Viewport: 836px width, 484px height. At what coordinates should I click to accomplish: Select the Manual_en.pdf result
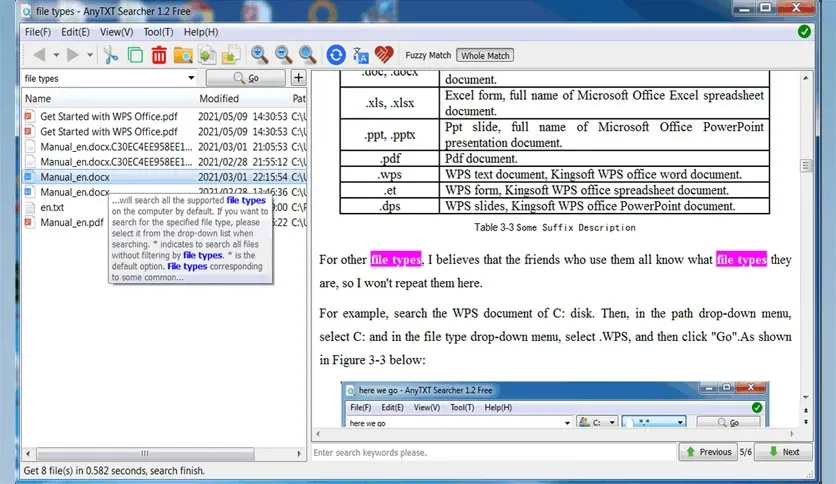72,222
